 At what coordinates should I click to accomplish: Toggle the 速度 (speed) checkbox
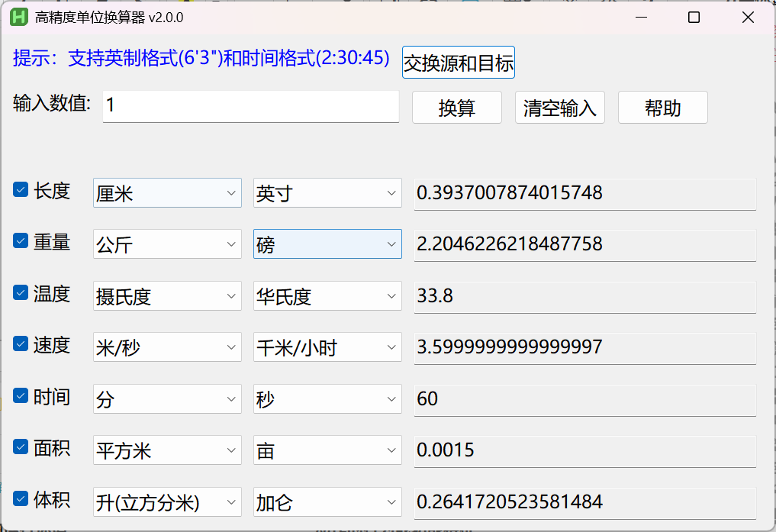tap(21, 344)
